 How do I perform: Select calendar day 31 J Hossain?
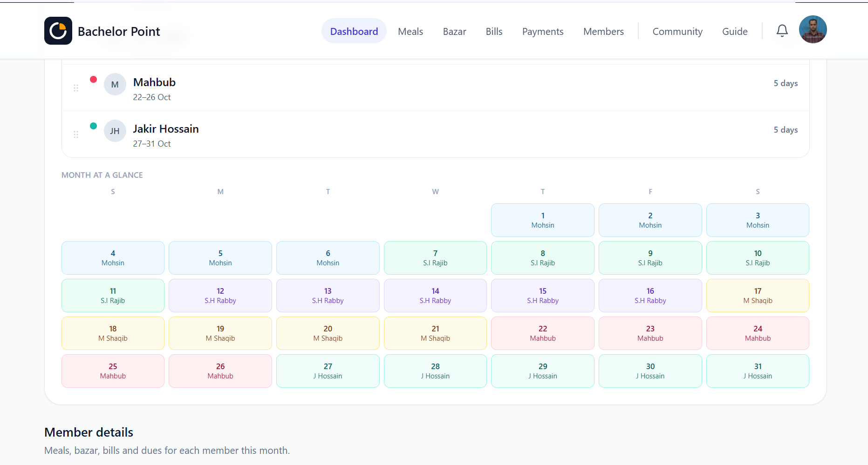(x=758, y=371)
